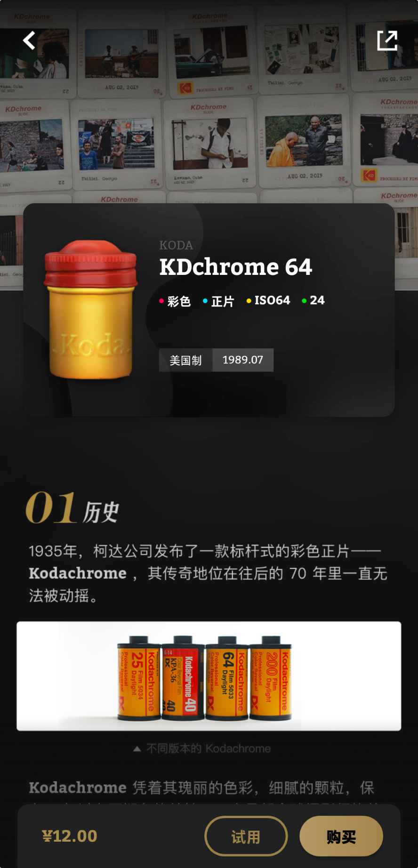Image resolution: width=418 pixels, height=868 pixels.
Task: Tap the ¥12.00 price label
Action: (x=70, y=836)
